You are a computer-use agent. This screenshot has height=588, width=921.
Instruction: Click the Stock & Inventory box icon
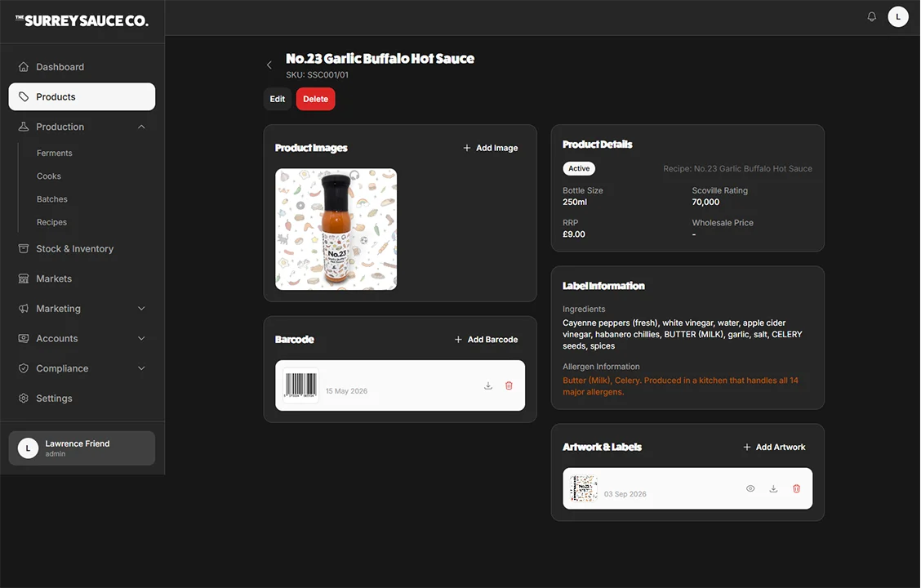pyautogui.click(x=24, y=248)
